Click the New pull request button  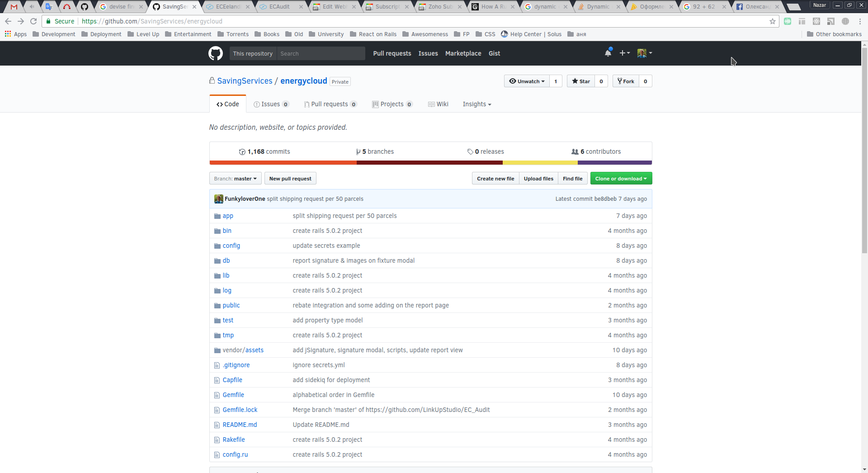tap(290, 179)
